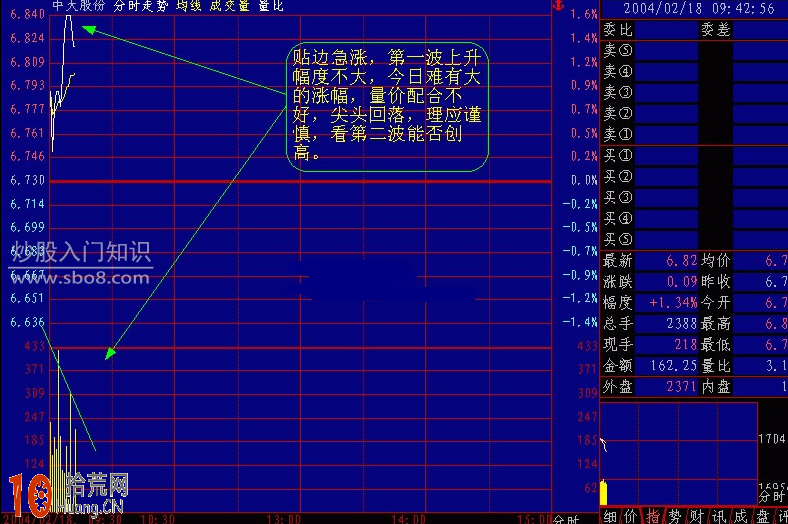This screenshot has width=788, height=524.
Task: Select the 买⑤ buy order row
Action: [x=694, y=239]
